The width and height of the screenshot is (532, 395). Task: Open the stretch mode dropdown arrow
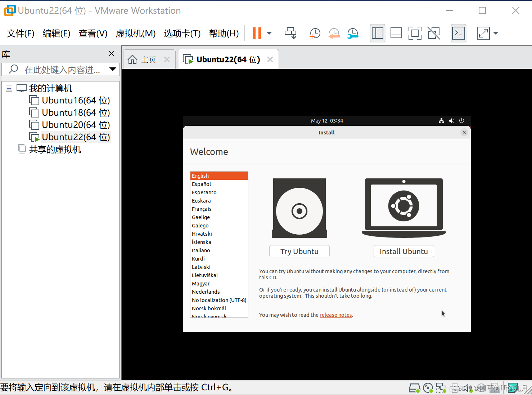(496, 33)
